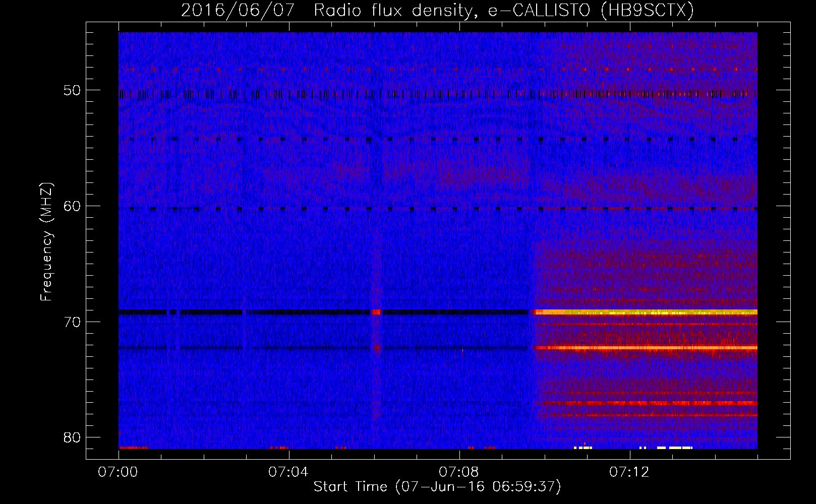Screen dimensions: 816x504
Task: Click the time tick label "07:00"
Action: tap(118, 472)
